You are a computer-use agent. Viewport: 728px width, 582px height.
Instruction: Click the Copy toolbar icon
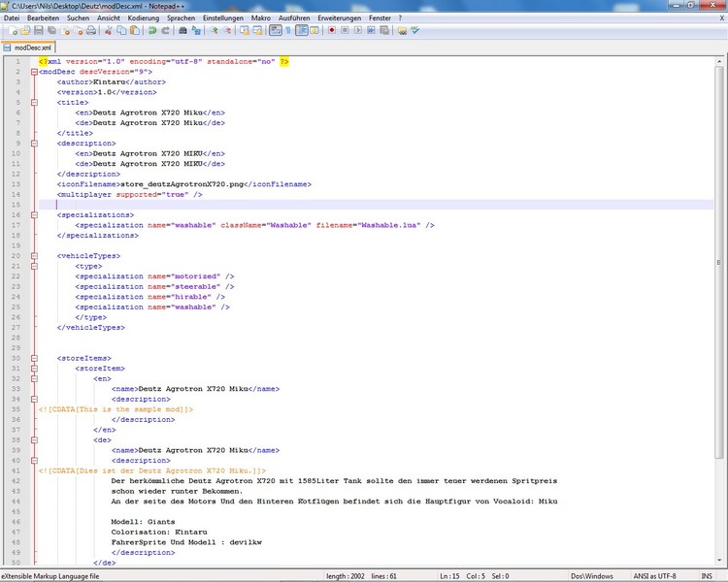click(x=121, y=31)
